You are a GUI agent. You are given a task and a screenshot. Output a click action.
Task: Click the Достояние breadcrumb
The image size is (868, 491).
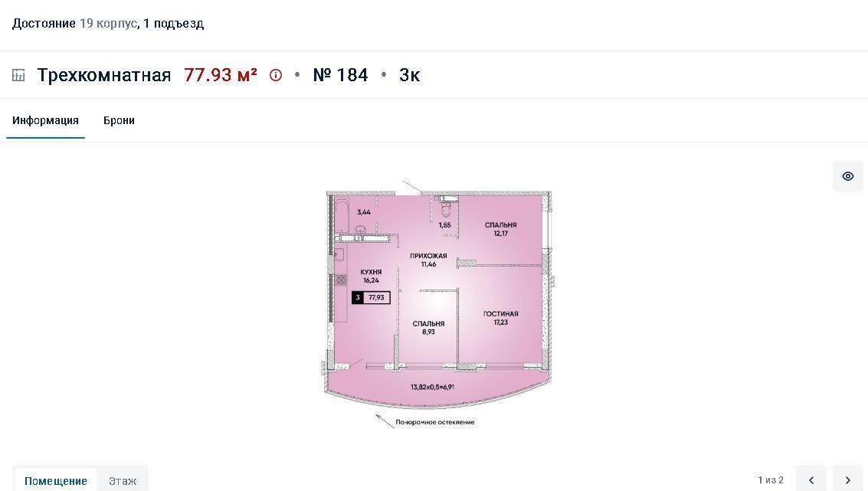pyautogui.click(x=44, y=23)
